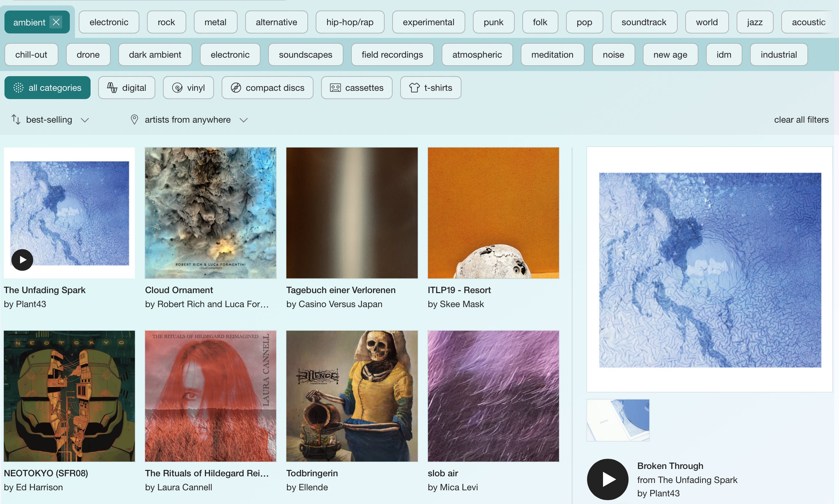
Task: Click the waveform icon on the digital filter
Action: click(112, 88)
